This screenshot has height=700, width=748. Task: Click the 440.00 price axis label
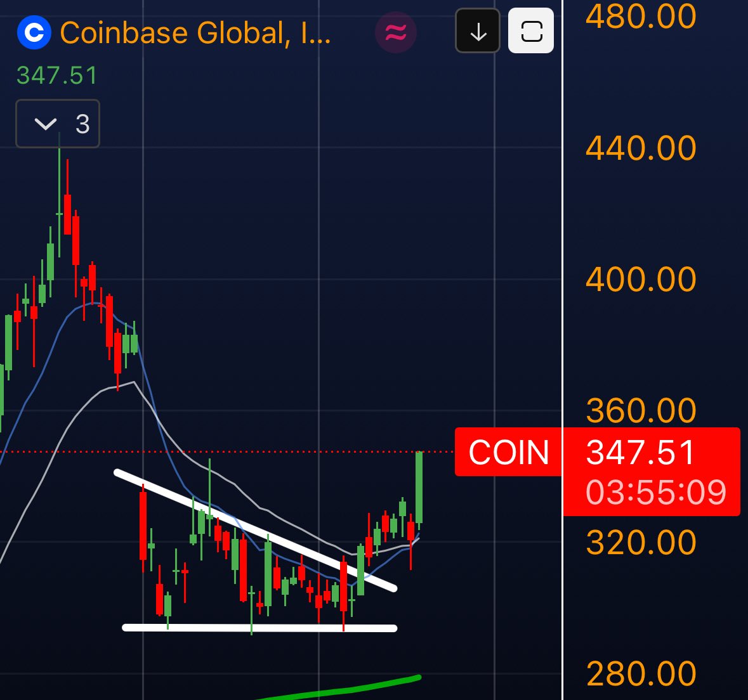641,147
